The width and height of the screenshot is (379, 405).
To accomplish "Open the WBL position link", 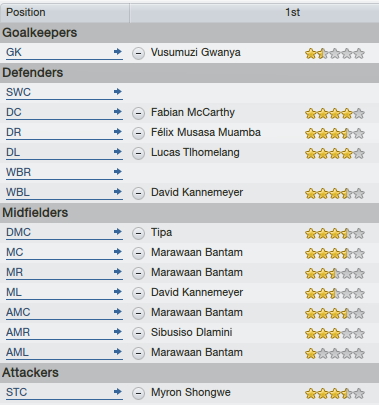I will (18, 192).
